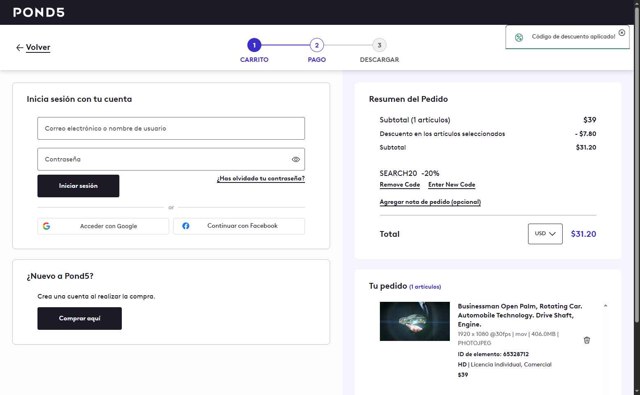The image size is (640, 395).
Task: Click the discount applied notification icon
Action: [x=519, y=38]
